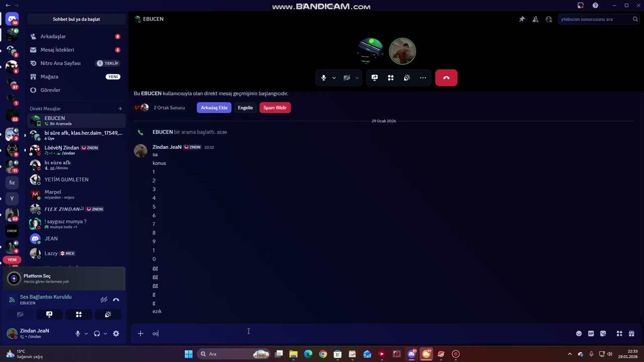
Task: Turn on camera in call controls
Action: [x=347, y=78]
